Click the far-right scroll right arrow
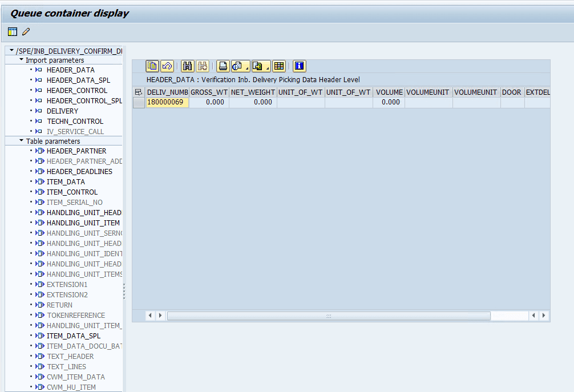 click(x=544, y=316)
